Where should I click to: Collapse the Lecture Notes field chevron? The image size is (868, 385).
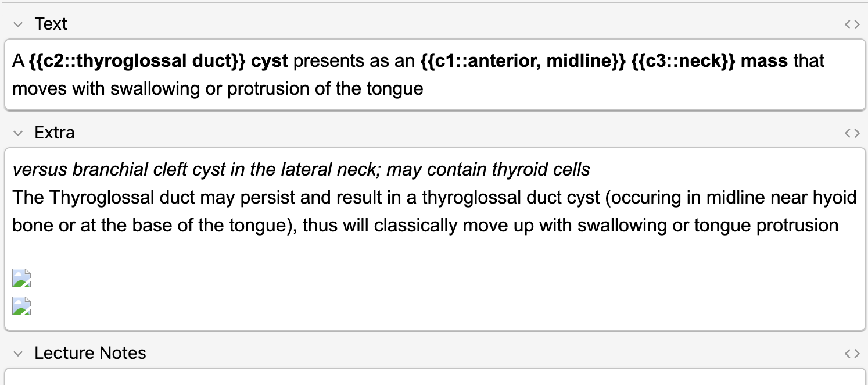coord(18,353)
